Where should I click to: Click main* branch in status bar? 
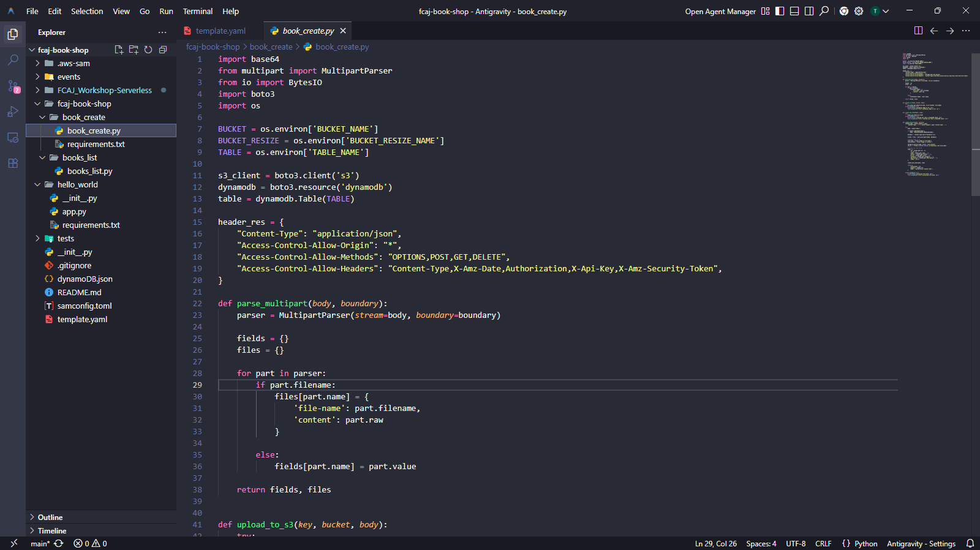click(40, 543)
